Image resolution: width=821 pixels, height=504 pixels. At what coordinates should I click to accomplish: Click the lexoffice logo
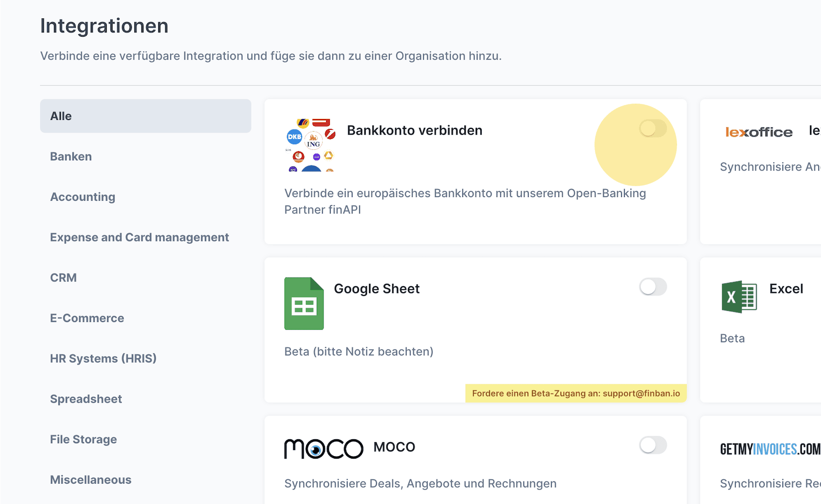[x=759, y=132]
